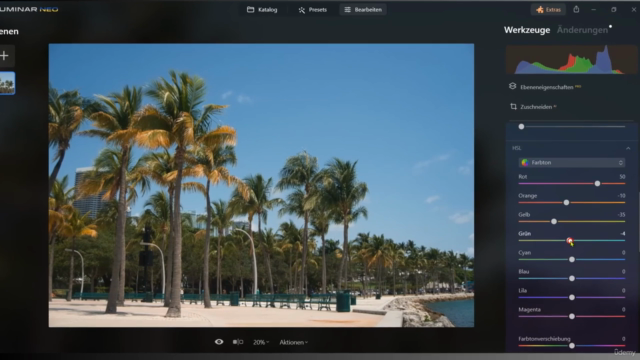640x360 pixels.
Task: Click the before/after compare icon
Action: tap(238, 342)
